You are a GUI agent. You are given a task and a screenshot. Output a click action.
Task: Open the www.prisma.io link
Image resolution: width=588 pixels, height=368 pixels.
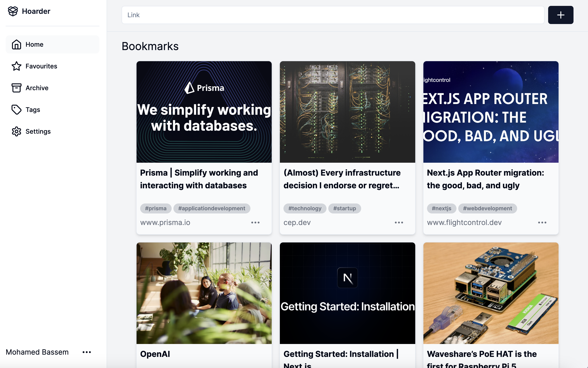coord(165,223)
